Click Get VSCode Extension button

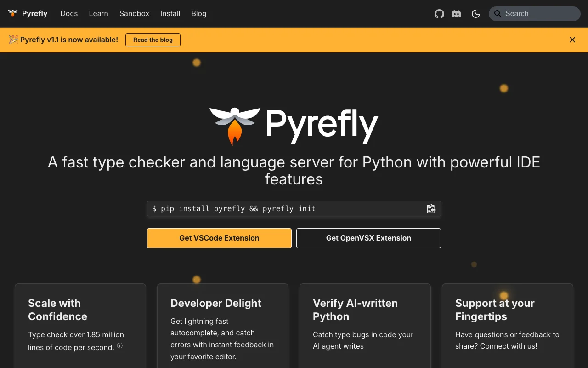[x=219, y=238]
